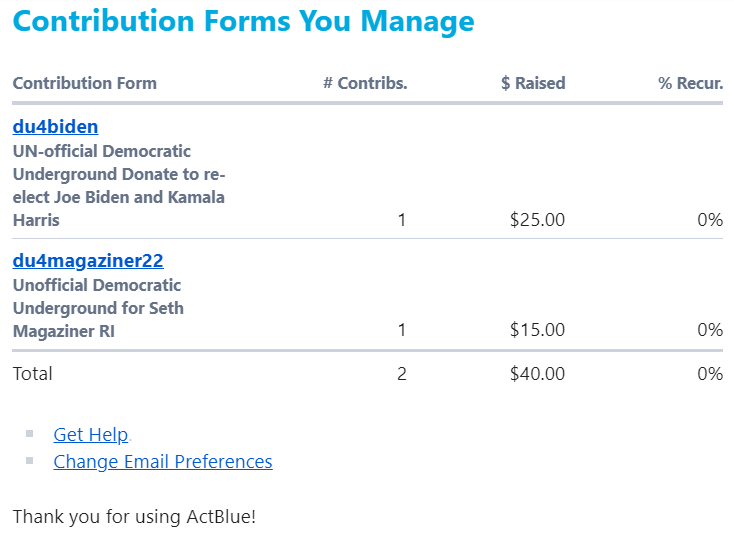Click the % Recur. column header
Viewport: 734px width, 534px height.
click(690, 83)
